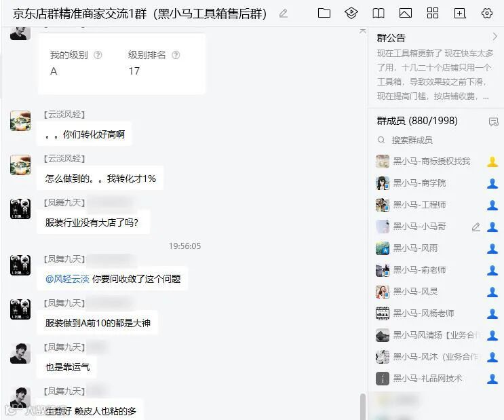This screenshot has width=504, height=420.
Task: Select member 黑小马风清扬
Action: click(436, 335)
